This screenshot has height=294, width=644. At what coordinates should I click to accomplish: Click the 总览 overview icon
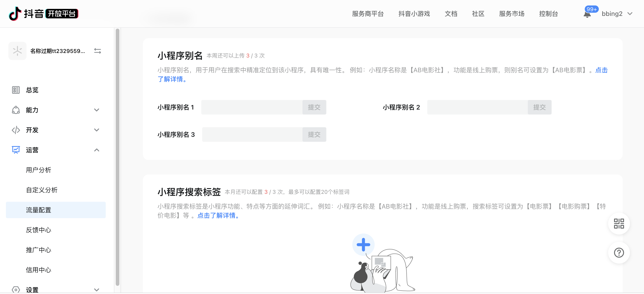[x=16, y=90]
